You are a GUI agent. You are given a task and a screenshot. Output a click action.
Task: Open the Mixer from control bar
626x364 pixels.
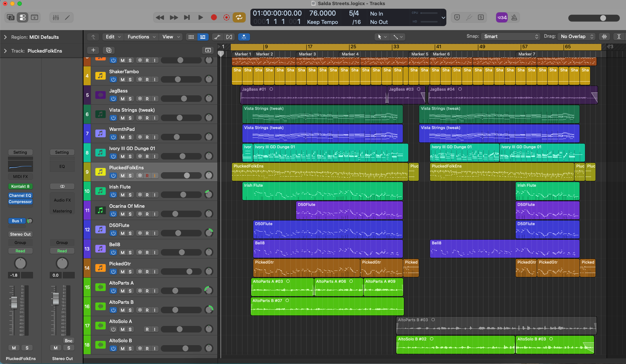[x=56, y=17]
